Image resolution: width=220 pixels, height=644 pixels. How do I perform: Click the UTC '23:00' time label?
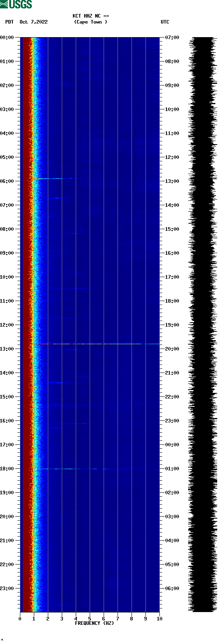pos(172,421)
